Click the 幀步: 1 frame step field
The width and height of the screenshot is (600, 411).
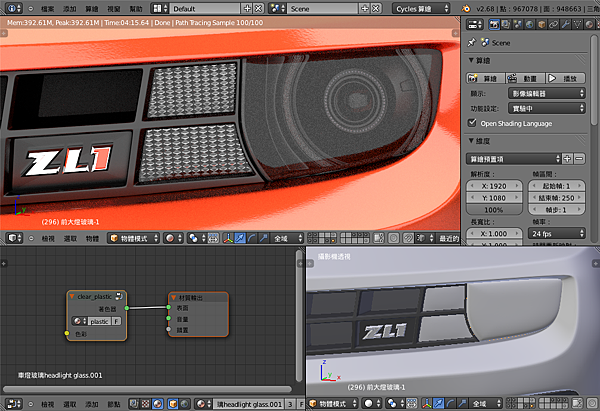[x=556, y=210]
